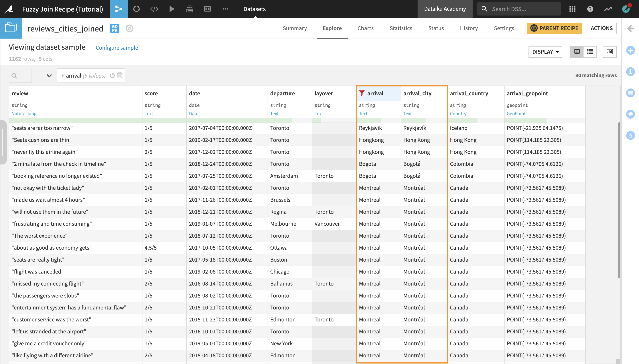Switch to the Charts tab
639x364 pixels.
tap(365, 28)
